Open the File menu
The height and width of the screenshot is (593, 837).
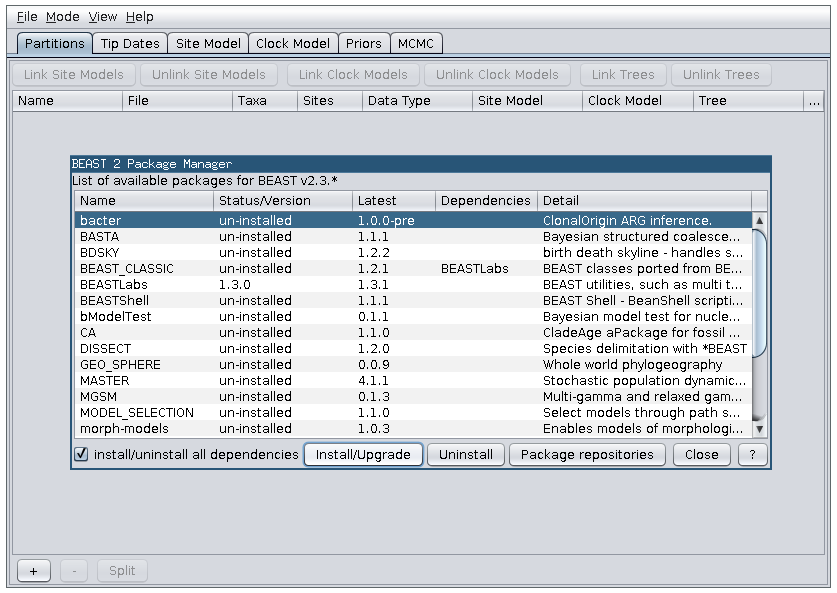(27, 17)
